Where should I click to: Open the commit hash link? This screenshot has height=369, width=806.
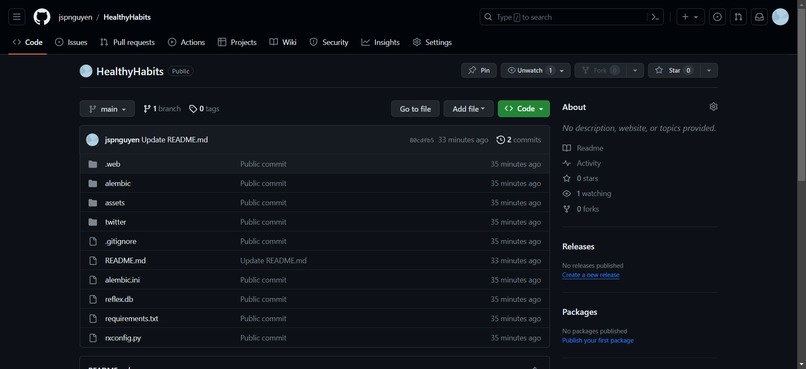(422, 140)
